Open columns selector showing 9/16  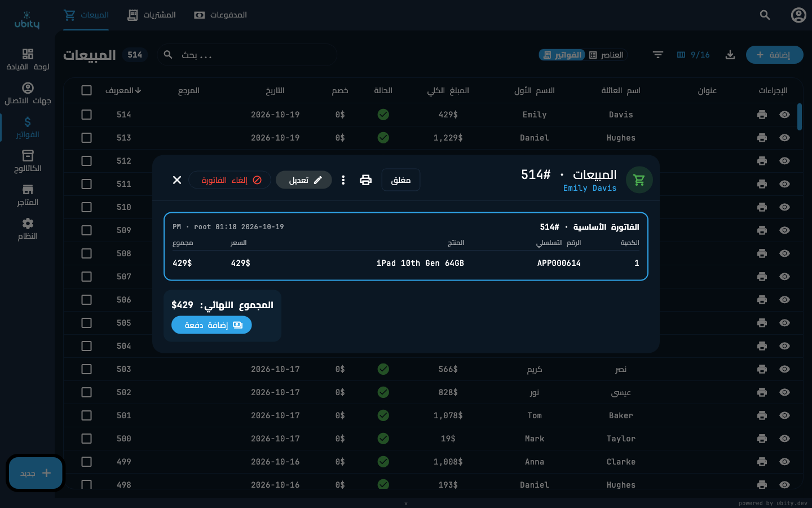pyautogui.click(x=693, y=55)
